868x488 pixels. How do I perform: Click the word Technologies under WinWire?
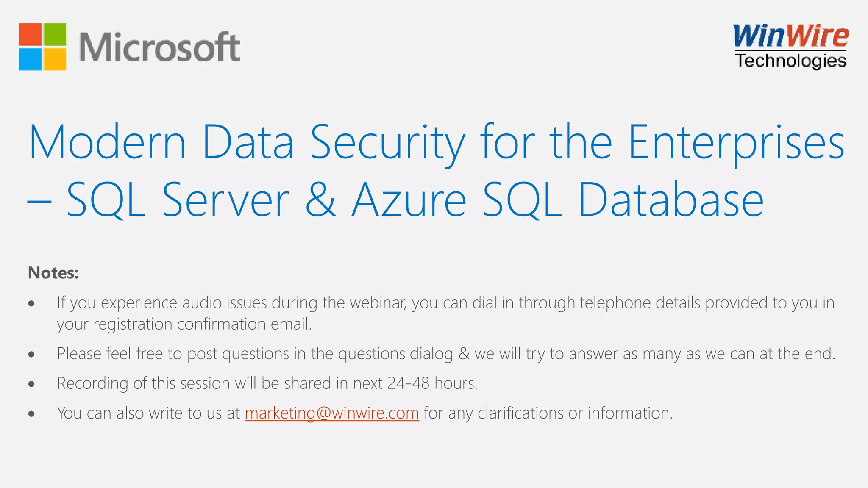tap(790, 61)
